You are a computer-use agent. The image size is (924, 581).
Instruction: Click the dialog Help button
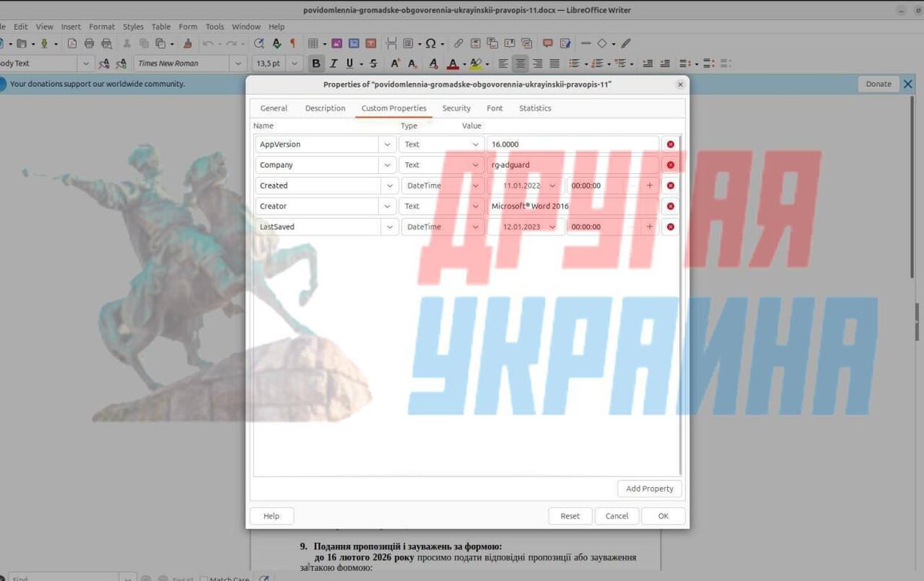click(272, 516)
